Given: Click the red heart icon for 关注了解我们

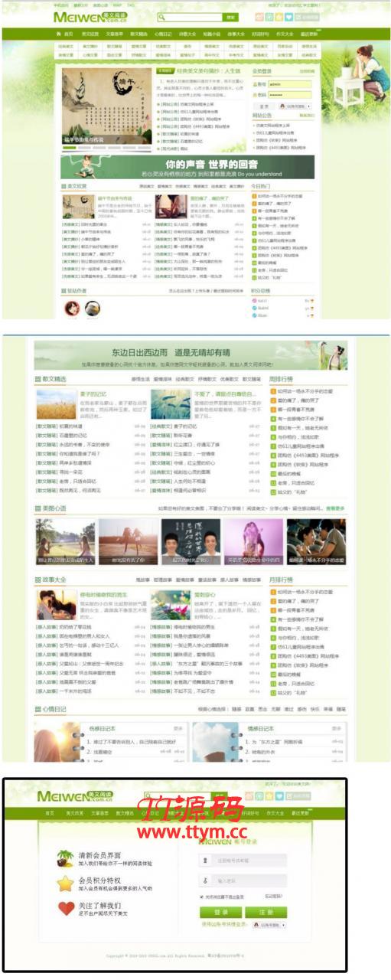Looking at the screenshot, I should 66,909.
